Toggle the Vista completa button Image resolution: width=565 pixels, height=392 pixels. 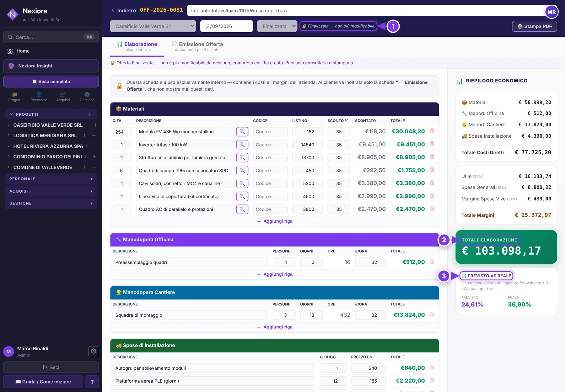pos(51,82)
